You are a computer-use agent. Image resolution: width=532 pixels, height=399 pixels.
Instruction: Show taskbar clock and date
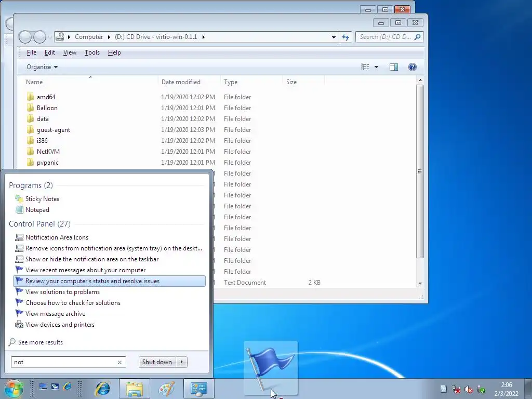(x=506, y=389)
